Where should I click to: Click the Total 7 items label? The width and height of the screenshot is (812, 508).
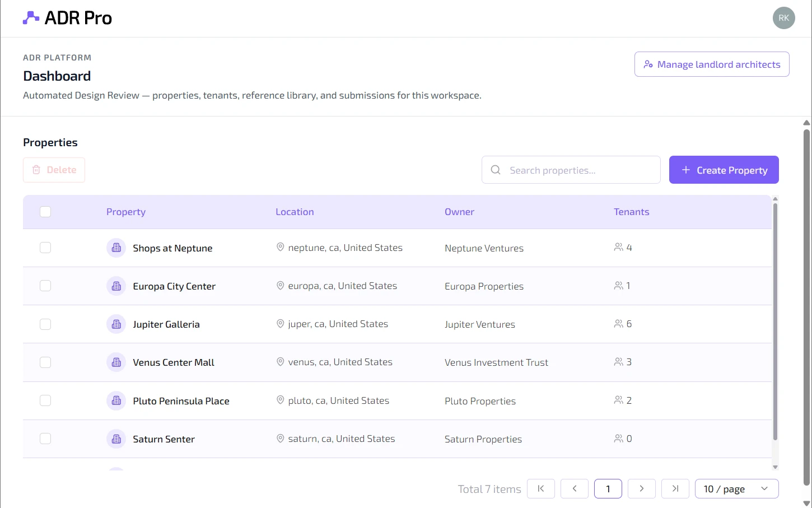click(489, 489)
